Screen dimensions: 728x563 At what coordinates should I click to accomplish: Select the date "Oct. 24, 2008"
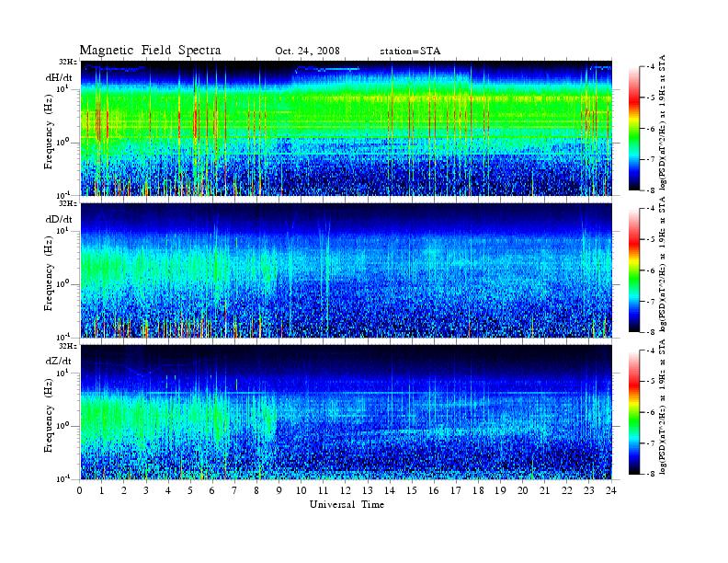click(307, 51)
